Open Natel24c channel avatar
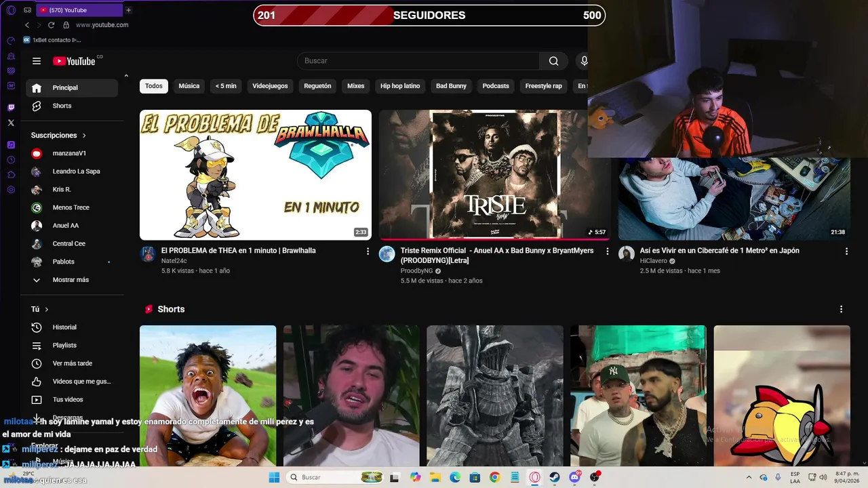This screenshot has height=488, width=868. tap(148, 254)
